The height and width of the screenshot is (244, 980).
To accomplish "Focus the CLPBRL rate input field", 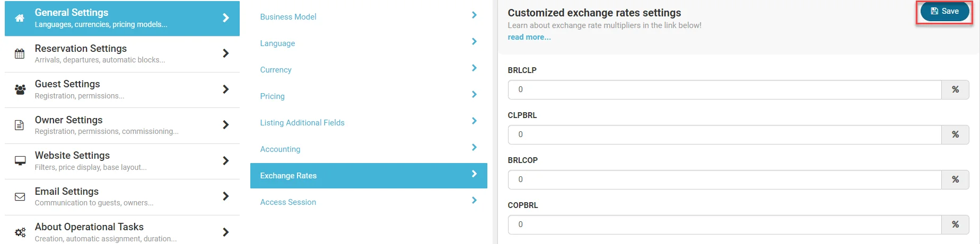I will (x=724, y=134).
